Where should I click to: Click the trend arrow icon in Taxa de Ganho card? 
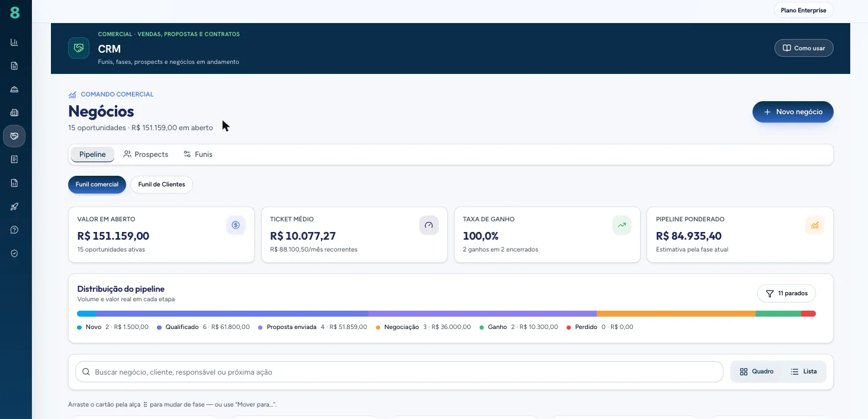pyautogui.click(x=622, y=225)
